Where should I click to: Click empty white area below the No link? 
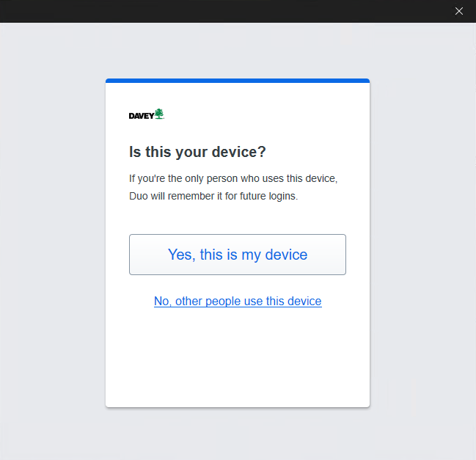point(238,359)
